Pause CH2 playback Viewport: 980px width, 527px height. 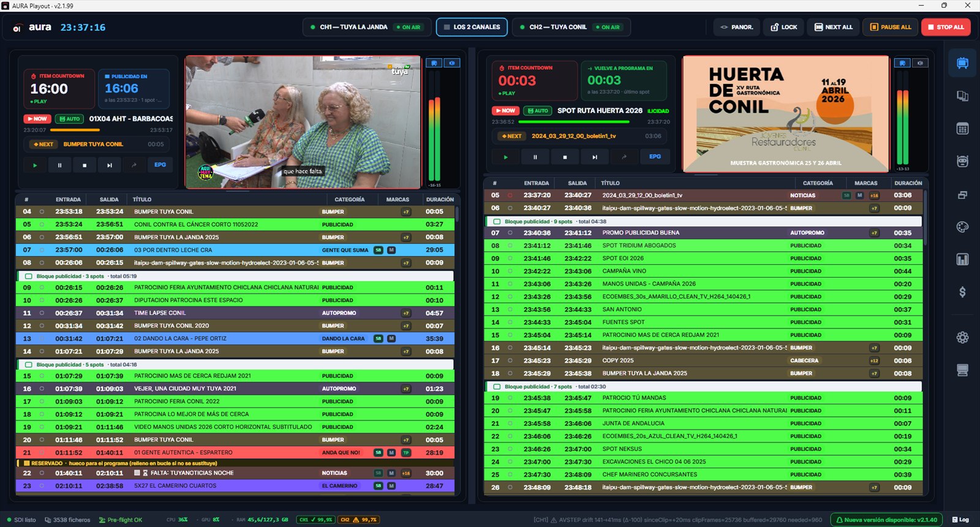point(535,157)
